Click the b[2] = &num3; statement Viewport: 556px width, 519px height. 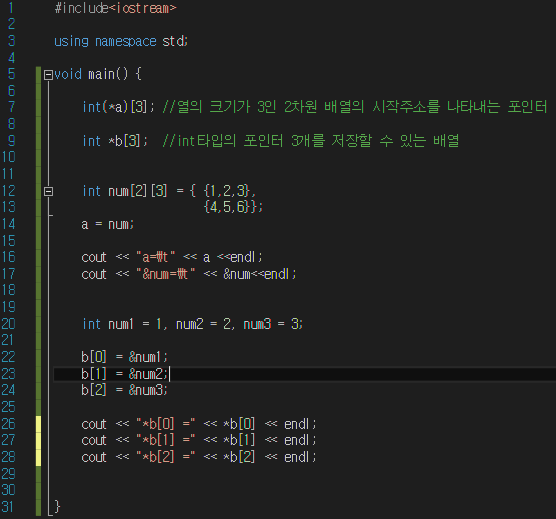[x=124, y=390]
